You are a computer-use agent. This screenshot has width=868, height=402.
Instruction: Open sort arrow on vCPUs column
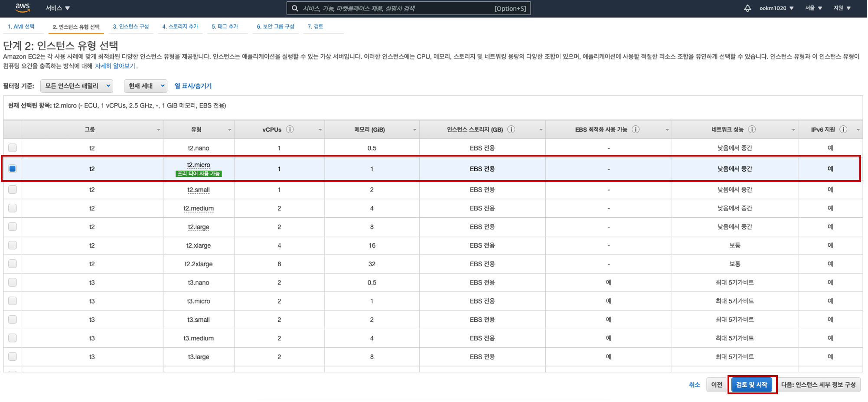click(x=320, y=130)
